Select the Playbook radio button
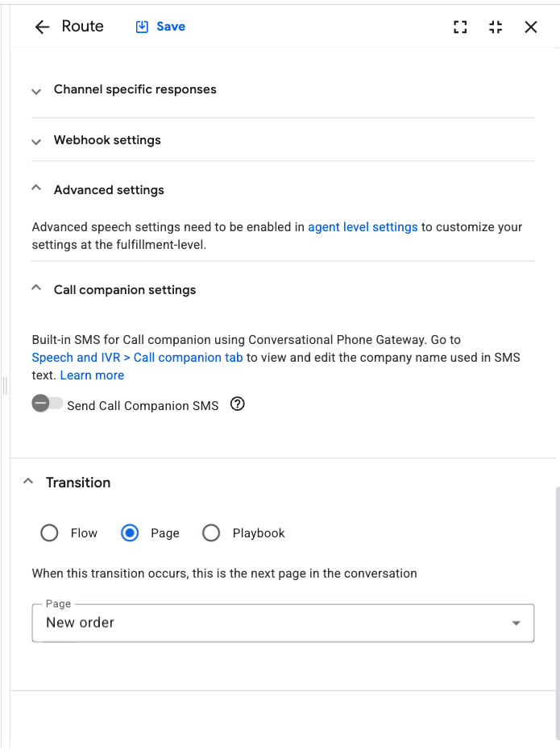 click(211, 532)
